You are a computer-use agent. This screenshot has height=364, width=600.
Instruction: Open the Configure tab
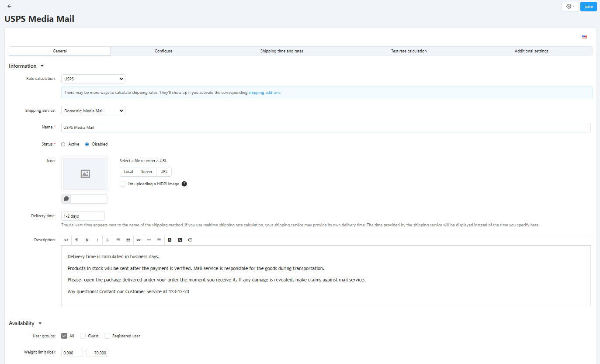[163, 51]
